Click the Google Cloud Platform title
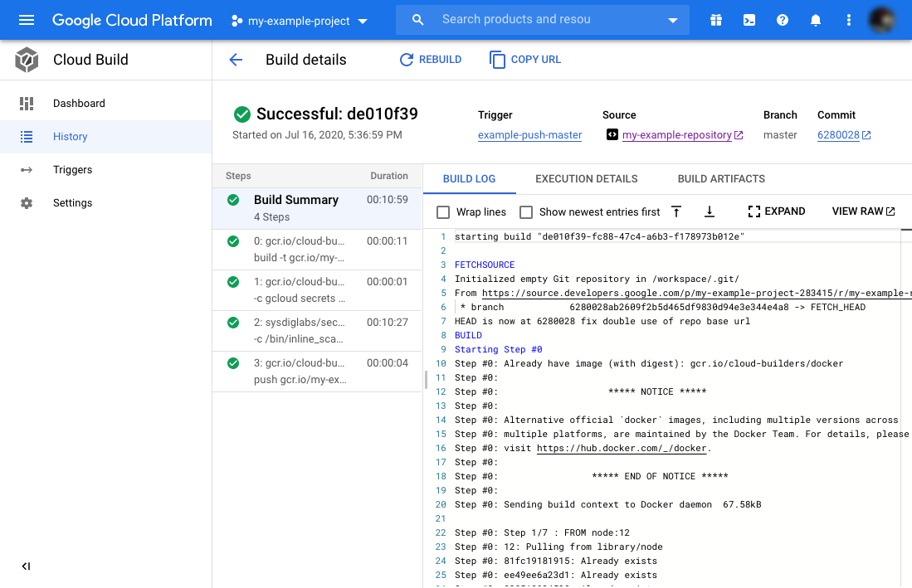This screenshot has height=588, width=912. pyautogui.click(x=132, y=21)
